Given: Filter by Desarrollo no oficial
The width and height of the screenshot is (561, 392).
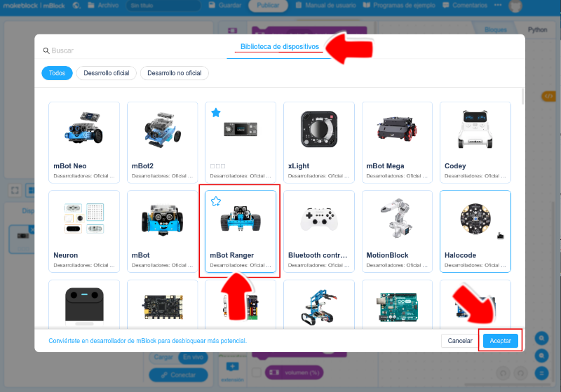Looking at the screenshot, I should click(x=174, y=73).
